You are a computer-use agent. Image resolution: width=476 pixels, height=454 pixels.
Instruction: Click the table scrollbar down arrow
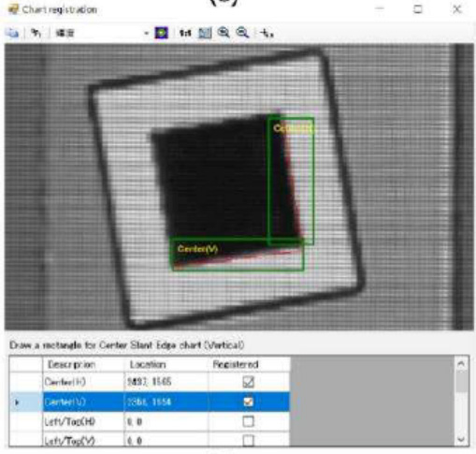pos(461,439)
